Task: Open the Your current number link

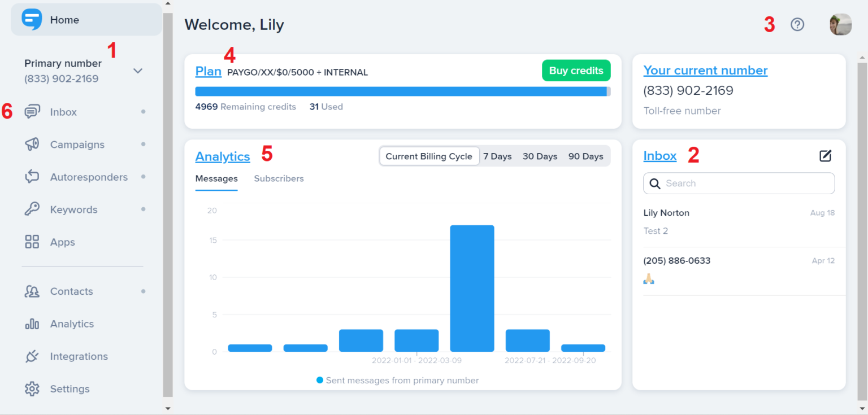Action: click(705, 71)
